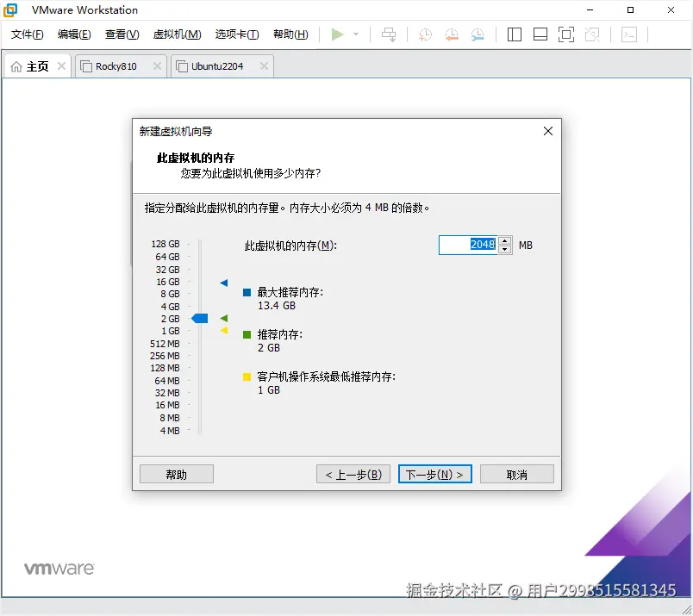Click the Take Snapshot toolbar icon
The width and height of the screenshot is (693, 616).
pyautogui.click(x=425, y=34)
